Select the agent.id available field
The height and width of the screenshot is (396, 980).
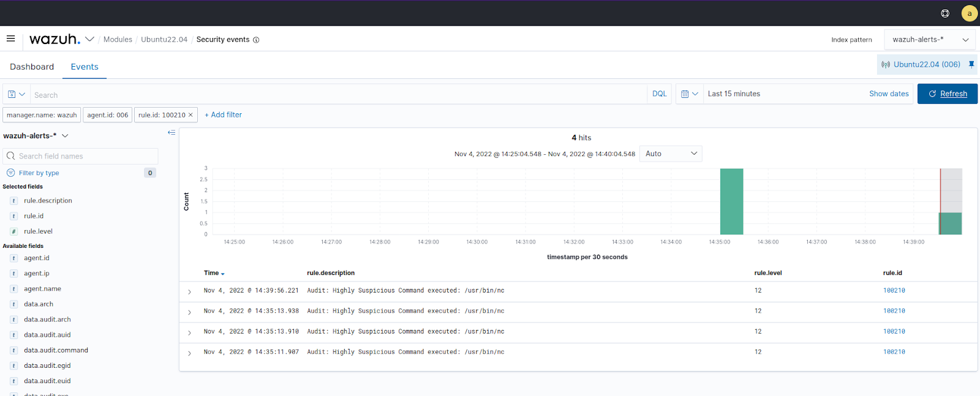point(37,258)
